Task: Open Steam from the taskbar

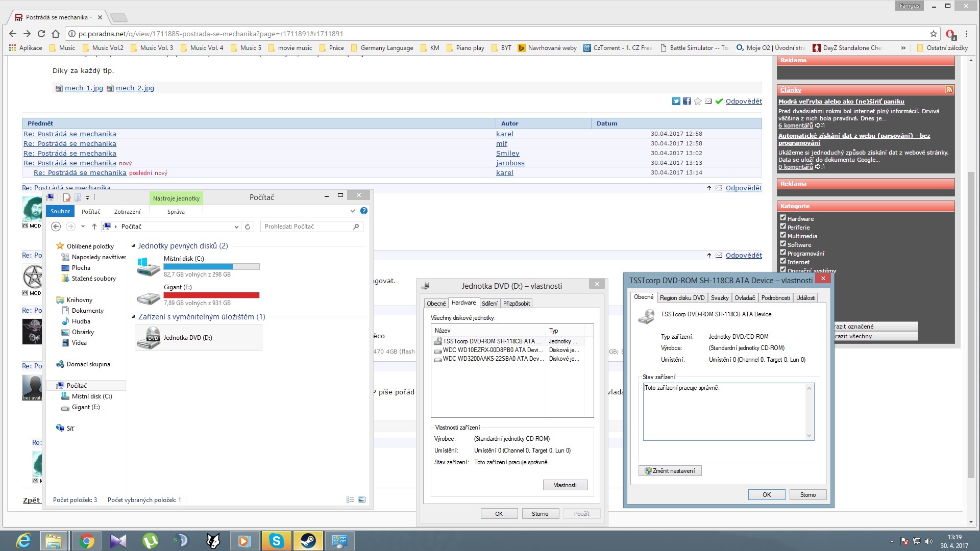Action: (x=308, y=540)
